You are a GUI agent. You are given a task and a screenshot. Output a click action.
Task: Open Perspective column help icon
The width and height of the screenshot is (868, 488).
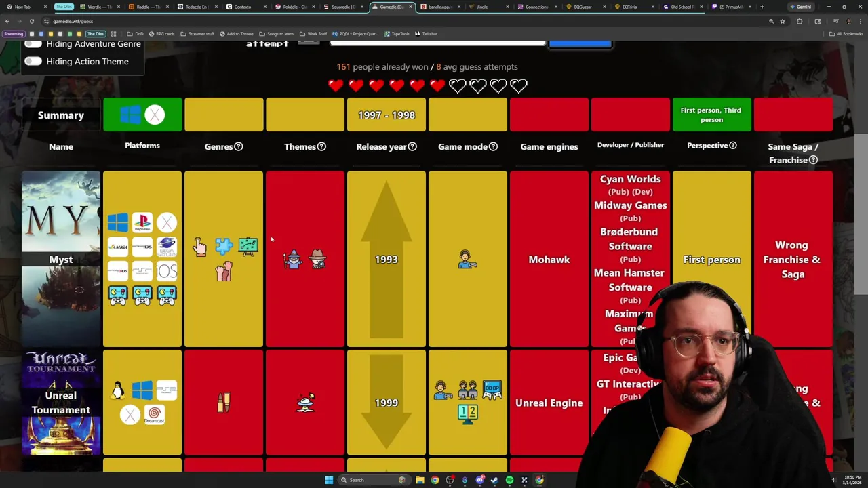point(732,146)
